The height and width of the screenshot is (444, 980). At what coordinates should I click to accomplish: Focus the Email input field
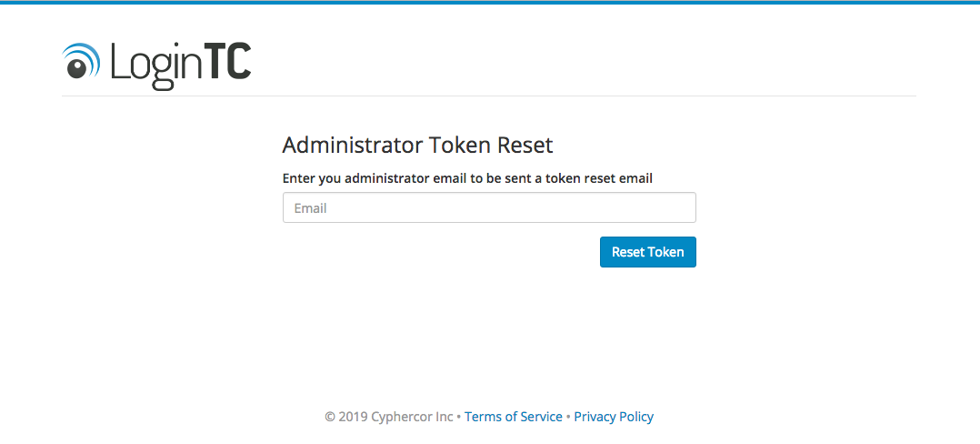[x=489, y=207]
